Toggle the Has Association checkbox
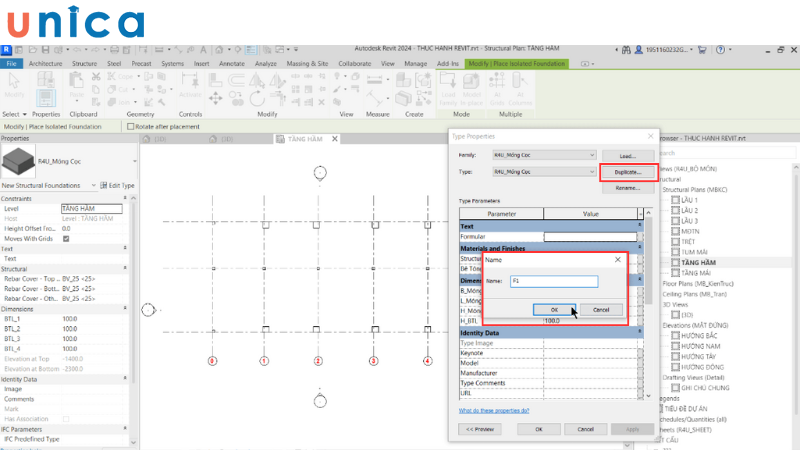Image resolution: width=800 pixels, height=450 pixels. point(66,419)
